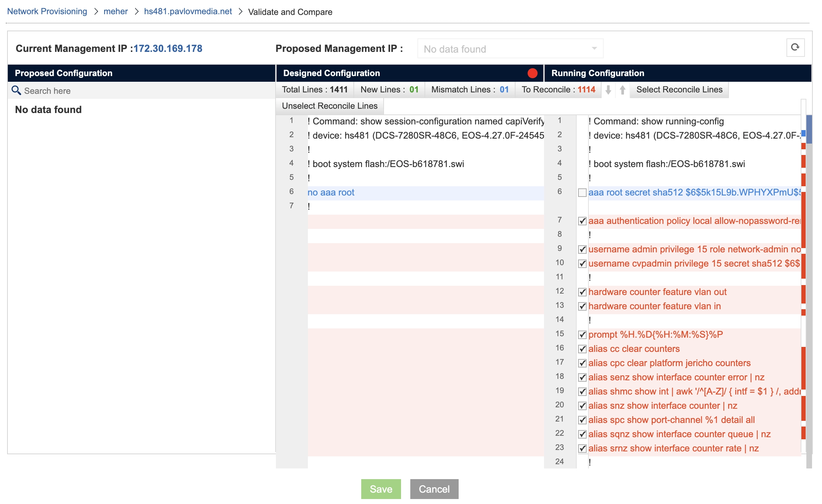822x504 pixels.
Task: Click breadcrumb chevron before Validate and Compare
Action: (240, 12)
